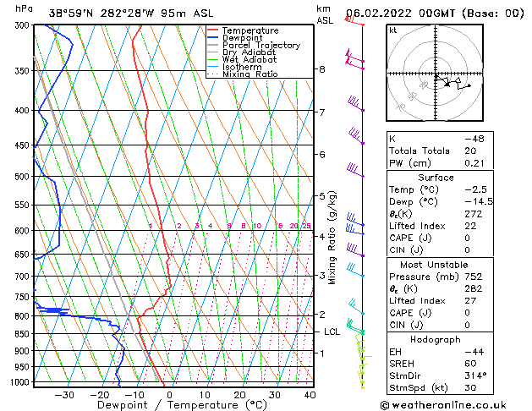Click the Hodograph heading in the data table
Screen dimensions: 532x411
[432, 338]
